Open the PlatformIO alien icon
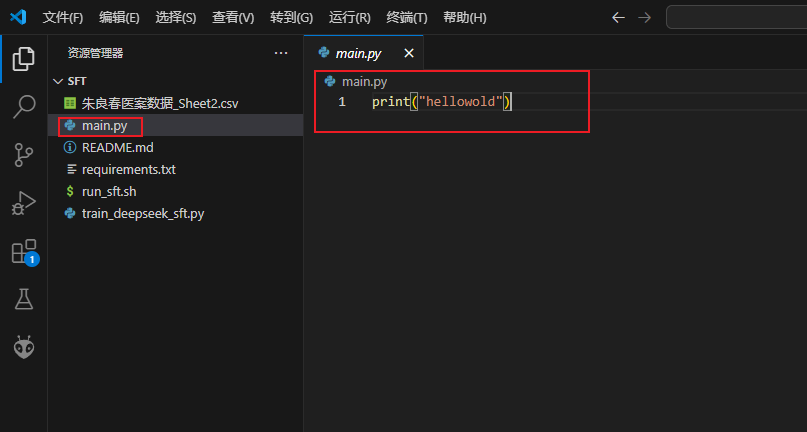The width and height of the screenshot is (807, 432). point(24,347)
